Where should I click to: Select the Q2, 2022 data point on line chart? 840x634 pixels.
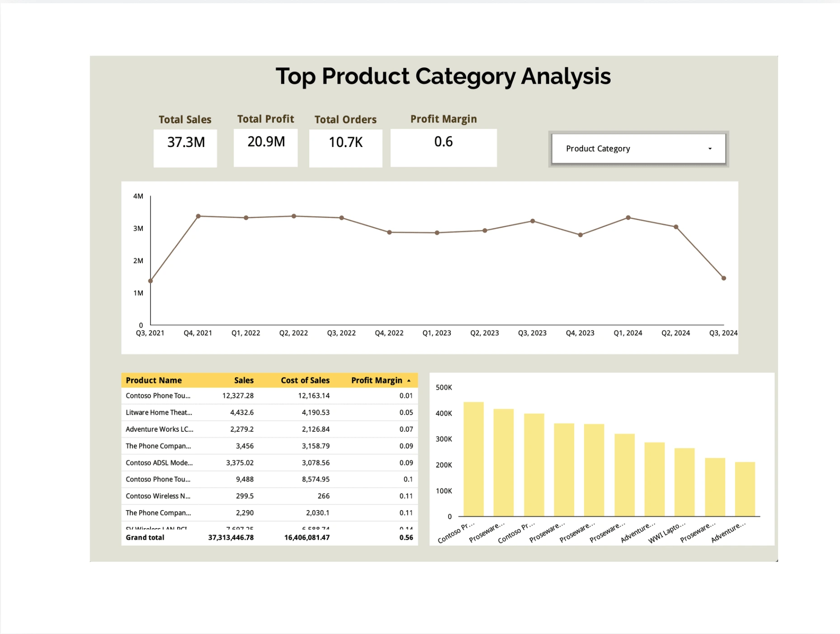[294, 216]
